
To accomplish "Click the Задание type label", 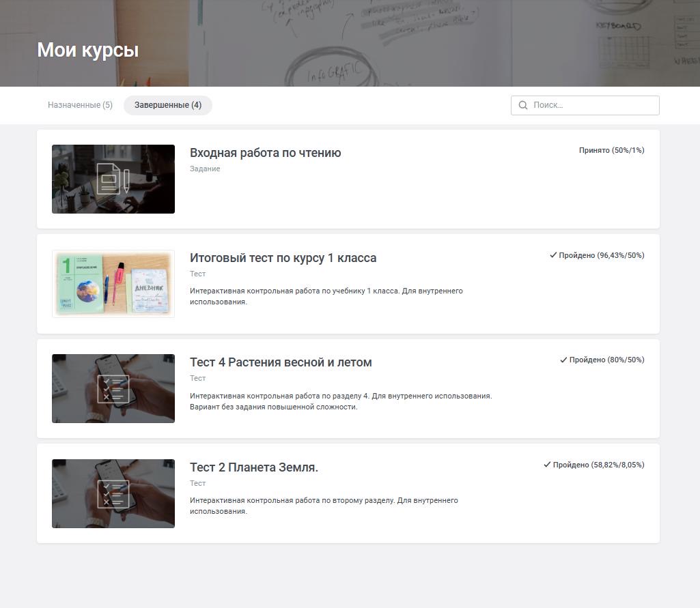I will tap(205, 169).
